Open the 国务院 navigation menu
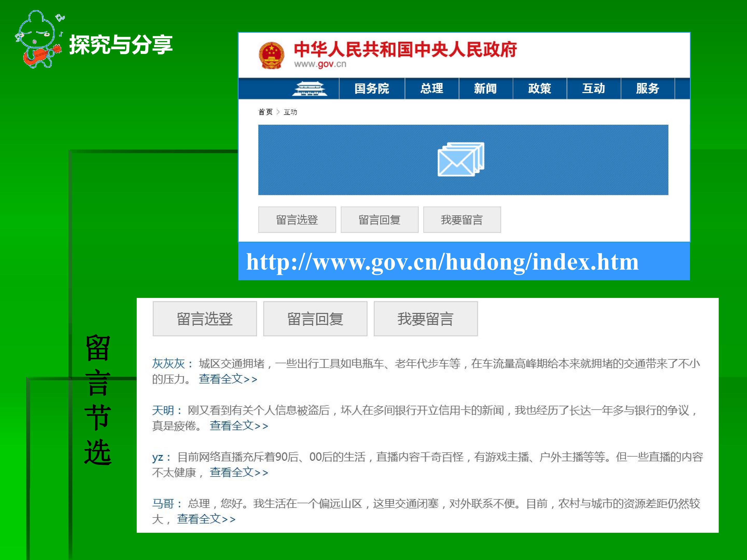 coord(372,88)
